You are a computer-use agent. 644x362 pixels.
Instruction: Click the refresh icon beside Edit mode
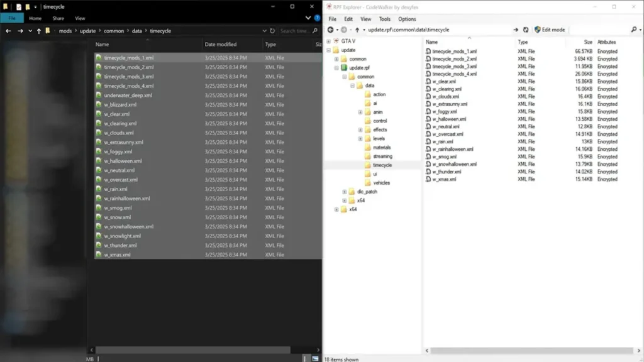[x=526, y=30]
